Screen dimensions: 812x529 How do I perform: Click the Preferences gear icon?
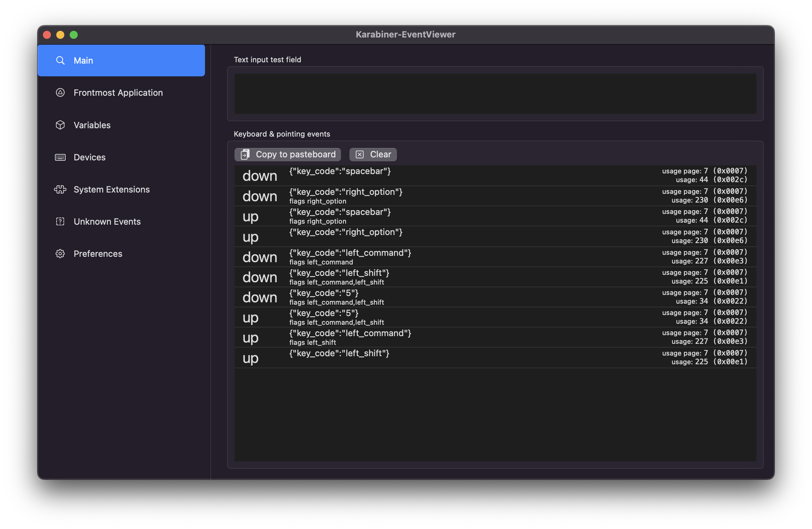(x=60, y=253)
